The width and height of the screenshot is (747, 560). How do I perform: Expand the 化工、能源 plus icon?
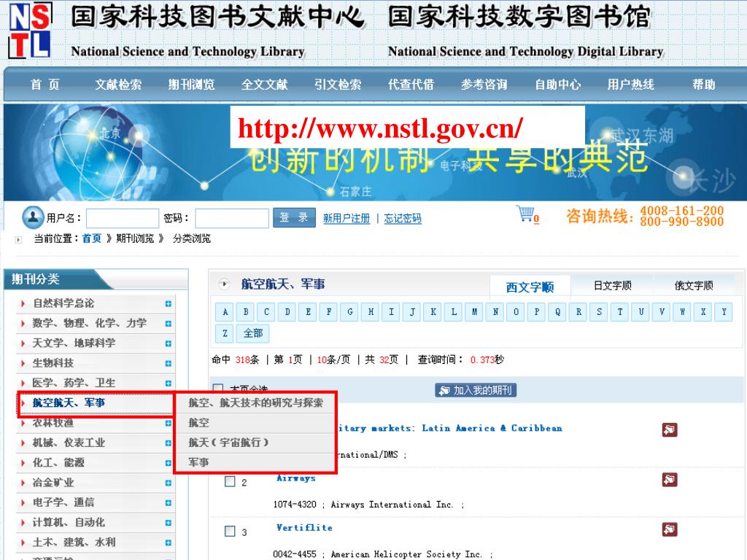[x=169, y=463]
